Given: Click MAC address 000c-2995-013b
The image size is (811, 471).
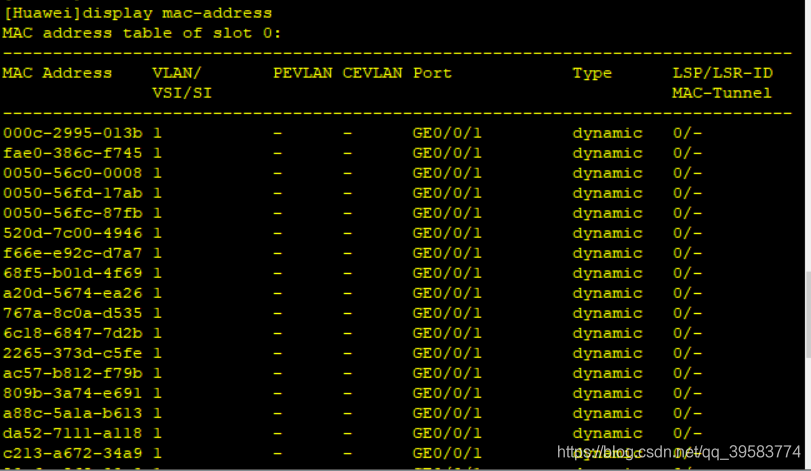Looking at the screenshot, I should coord(72,133).
